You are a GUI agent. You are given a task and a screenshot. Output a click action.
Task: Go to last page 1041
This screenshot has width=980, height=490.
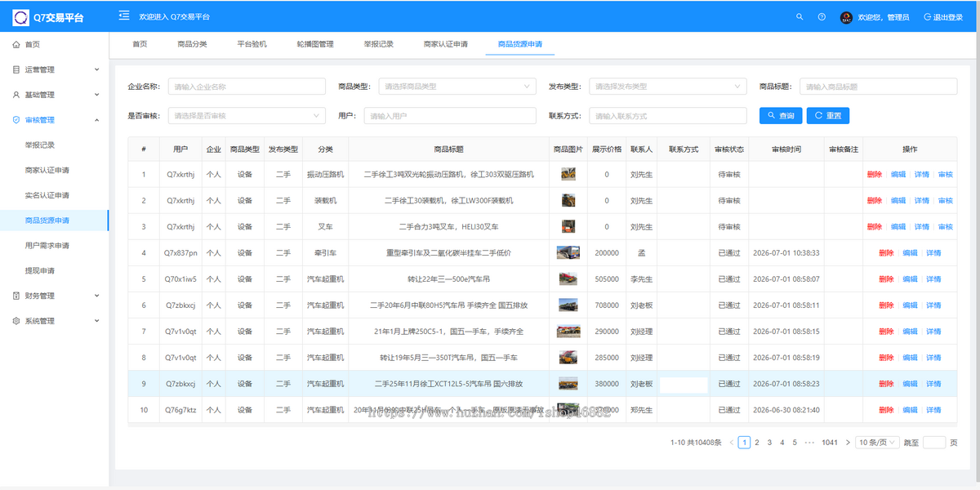[830, 442]
